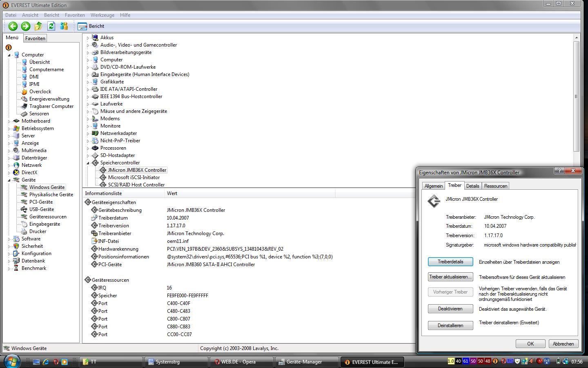
Task: Click the Akkus battery icon in the device list
Action: click(x=95, y=38)
